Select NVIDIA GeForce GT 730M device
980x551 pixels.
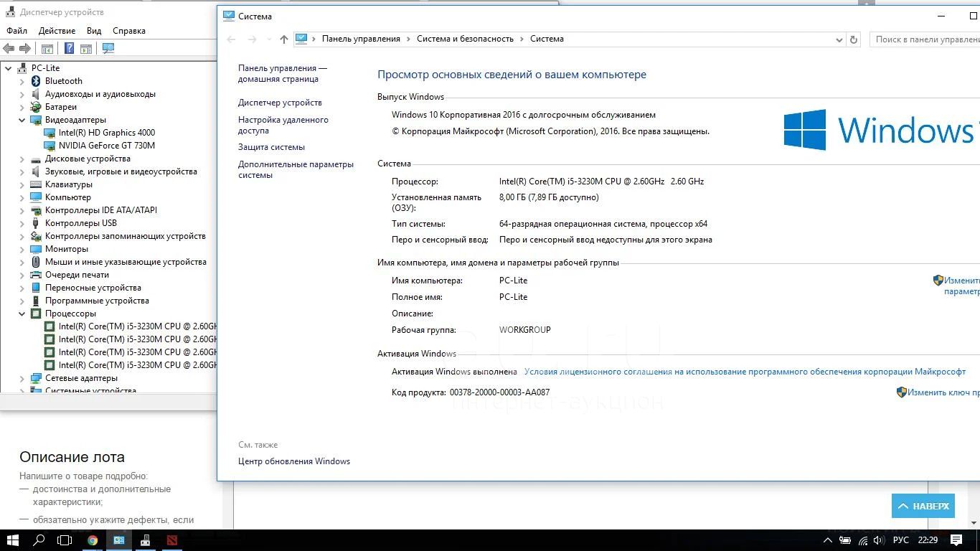pos(107,146)
